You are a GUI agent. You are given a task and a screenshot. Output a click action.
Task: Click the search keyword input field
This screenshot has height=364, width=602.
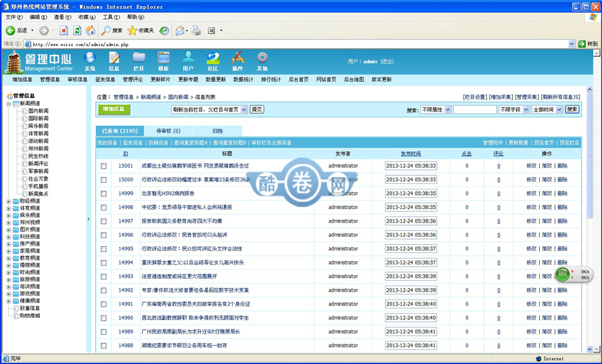475,110
